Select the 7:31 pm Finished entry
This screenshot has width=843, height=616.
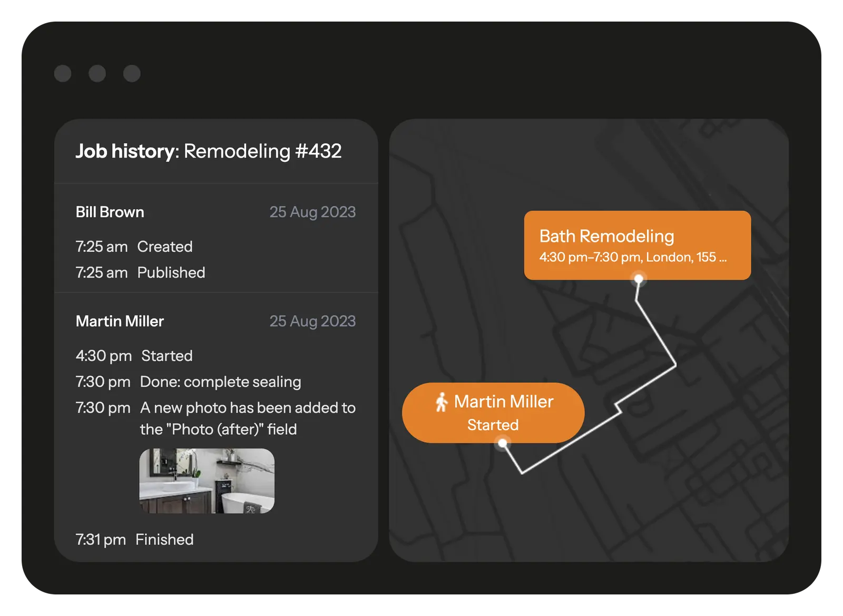click(x=135, y=540)
